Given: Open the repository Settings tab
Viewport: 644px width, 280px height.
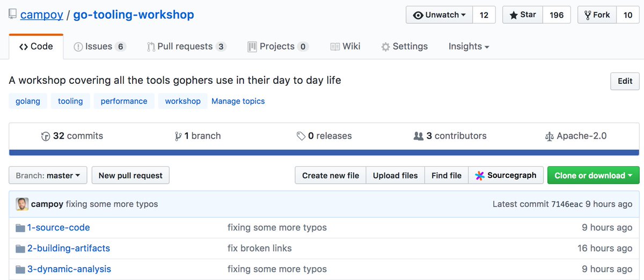Looking at the screenshot, I should 404,47.
